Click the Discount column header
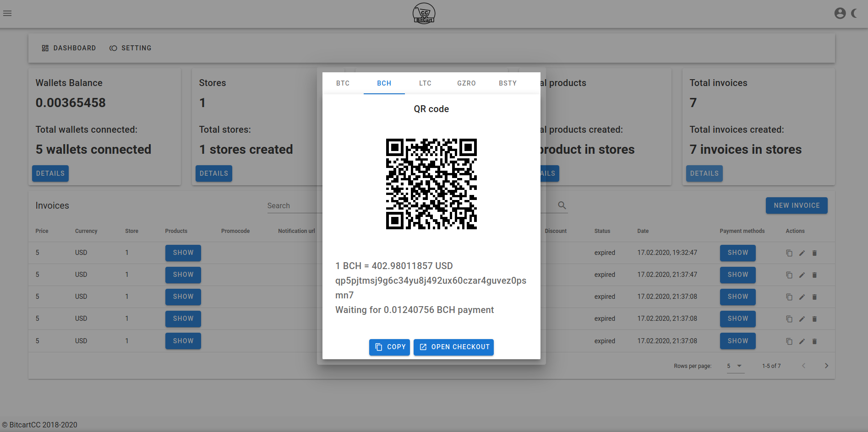 pyautogui.click(x=556, y=231)
